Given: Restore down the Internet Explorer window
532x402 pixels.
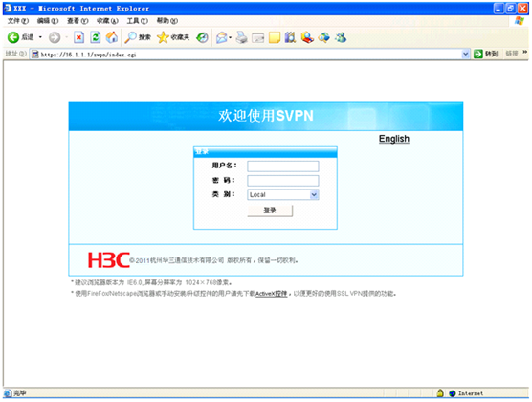Looking at the screenshot, I should point(511,9).
